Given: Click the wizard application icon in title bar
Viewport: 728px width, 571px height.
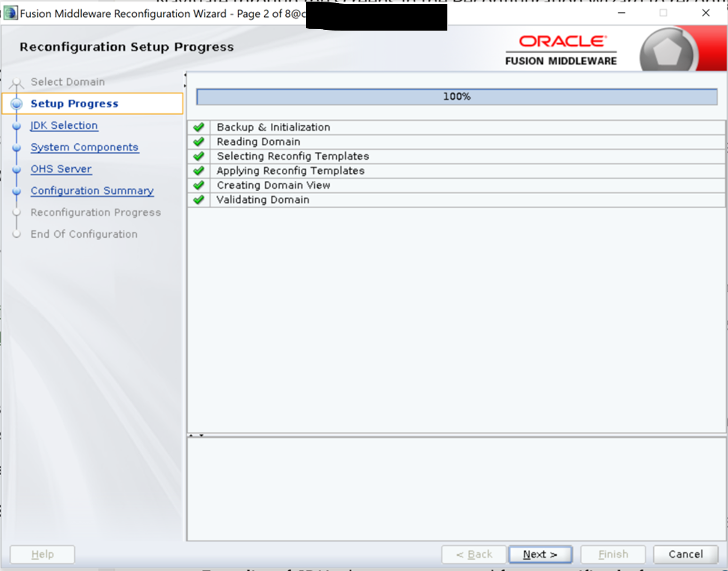Looking at the screenshot, I should point(10,13).
